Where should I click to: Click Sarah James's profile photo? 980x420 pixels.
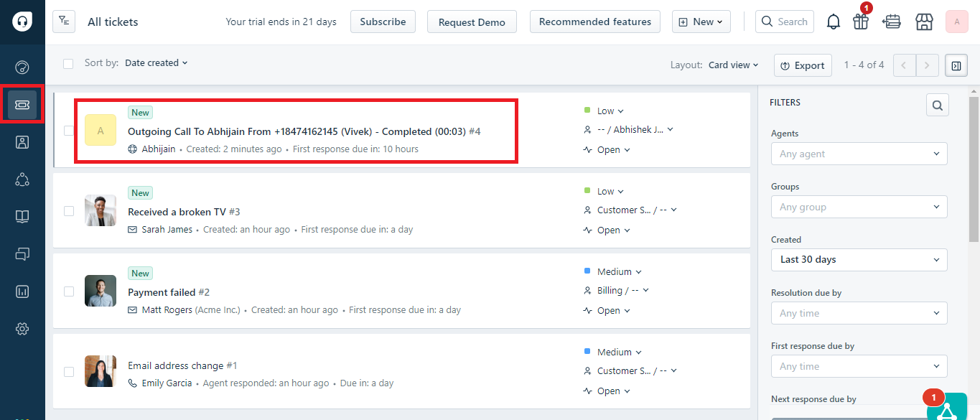101,210
